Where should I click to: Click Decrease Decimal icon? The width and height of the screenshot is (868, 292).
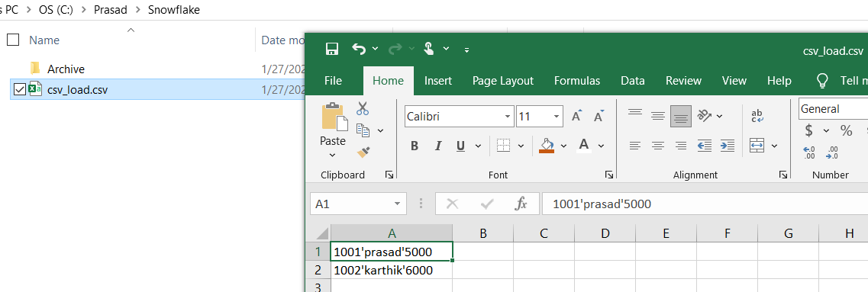[832, 153]
